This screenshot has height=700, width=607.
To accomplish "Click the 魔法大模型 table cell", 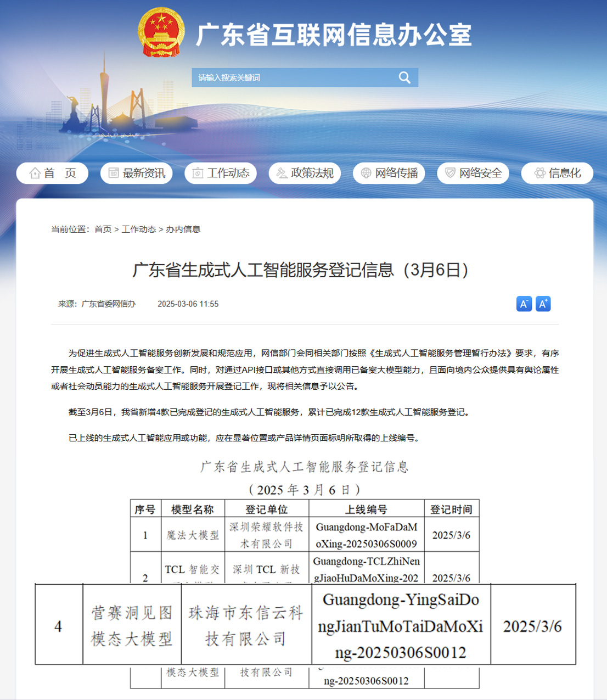I will tap(193, 535).
